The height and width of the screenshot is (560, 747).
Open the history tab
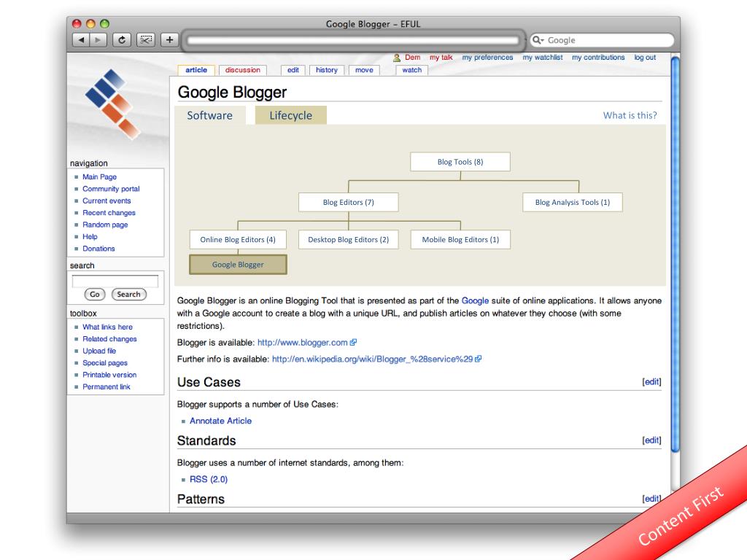tap(326, 70)
